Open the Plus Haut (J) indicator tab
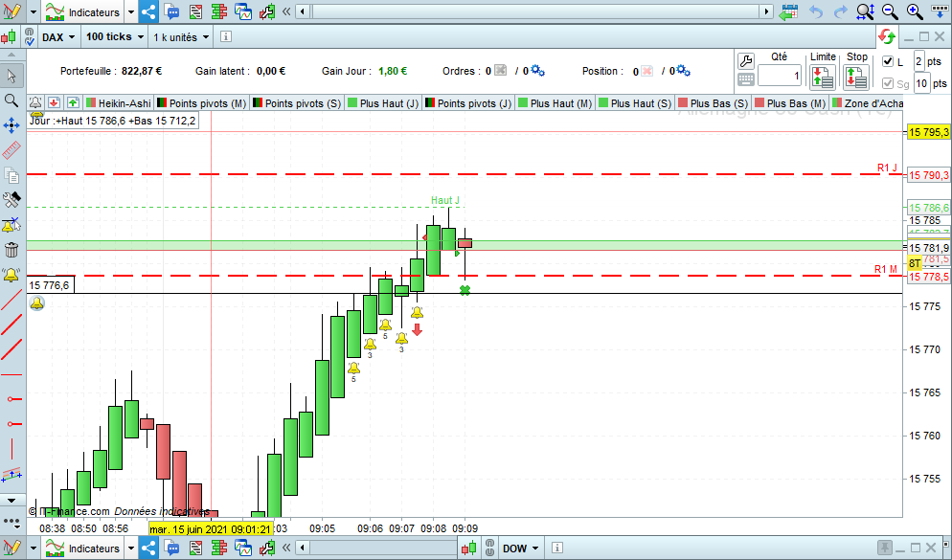 [383, 103]
